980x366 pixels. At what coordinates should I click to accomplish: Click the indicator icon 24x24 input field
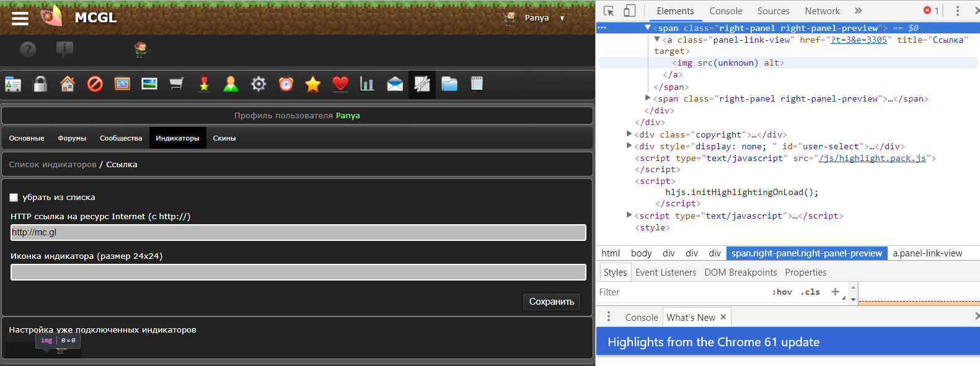click(298, 272)
